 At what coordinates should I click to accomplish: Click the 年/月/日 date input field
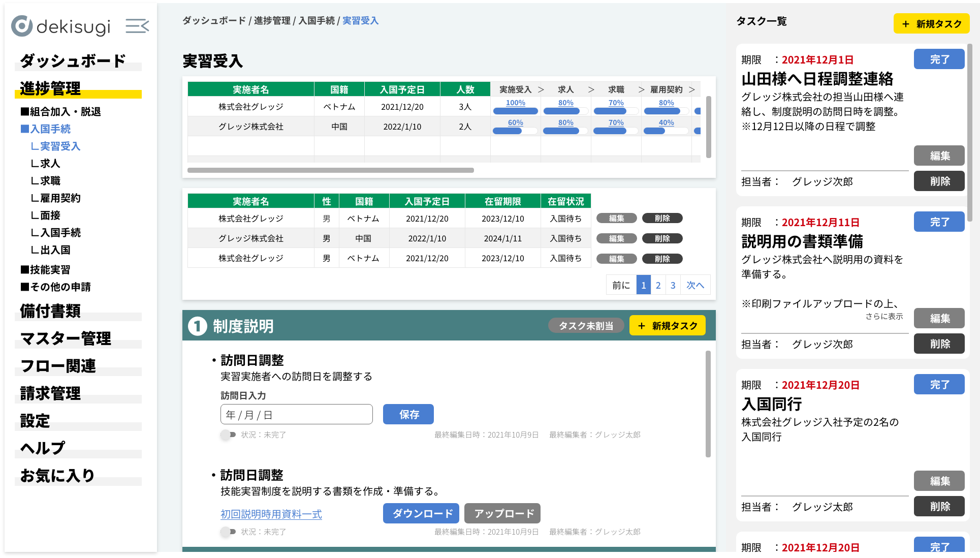click(x=296, y=414)
